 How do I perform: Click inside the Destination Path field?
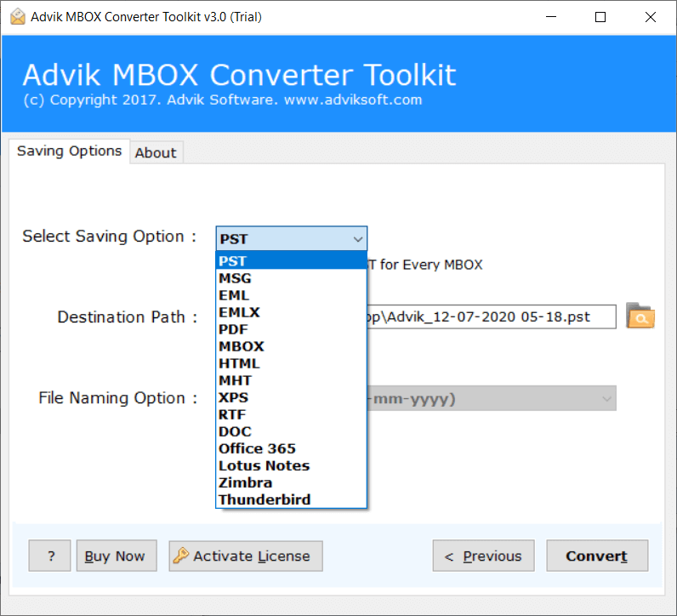(x=492, y=317)
